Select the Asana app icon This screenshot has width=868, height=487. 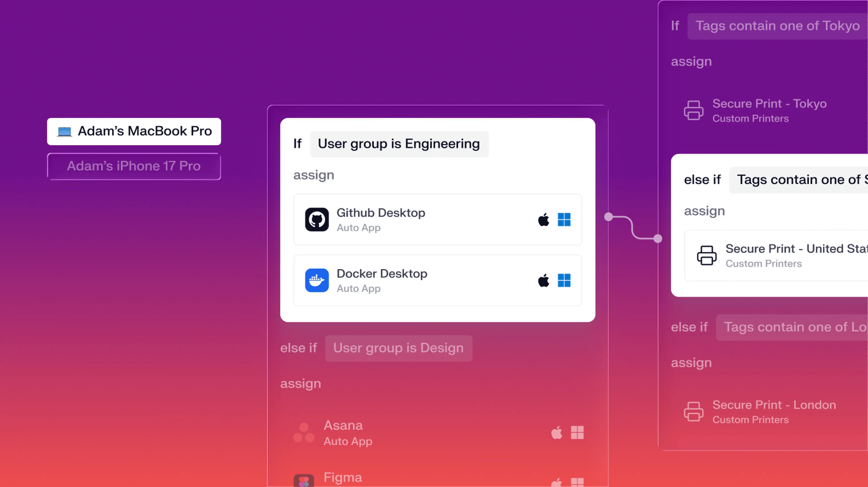click(304, 432)
